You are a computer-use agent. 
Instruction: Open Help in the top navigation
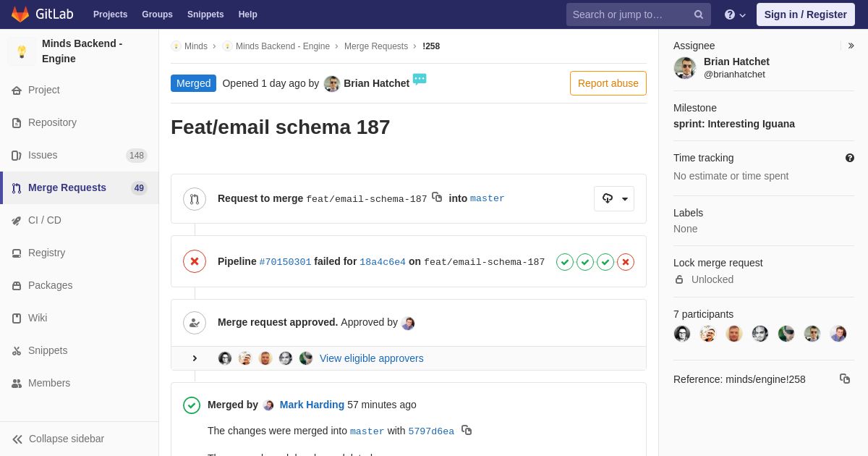pos(248,14)
